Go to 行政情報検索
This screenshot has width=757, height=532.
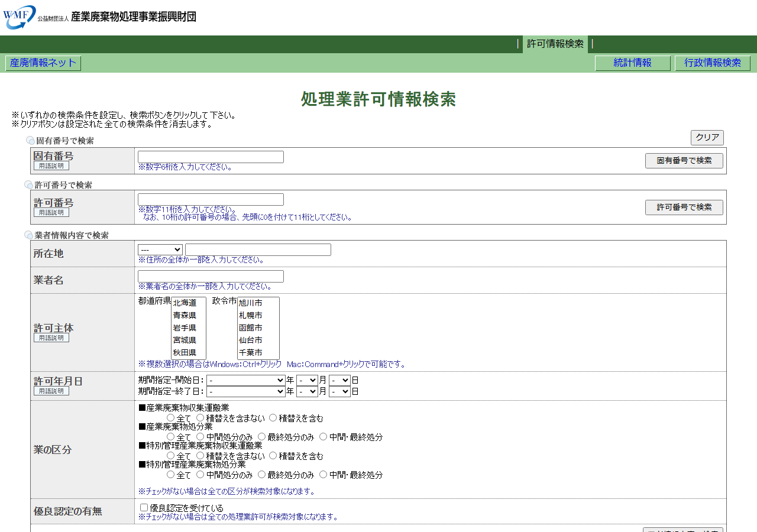713,63
